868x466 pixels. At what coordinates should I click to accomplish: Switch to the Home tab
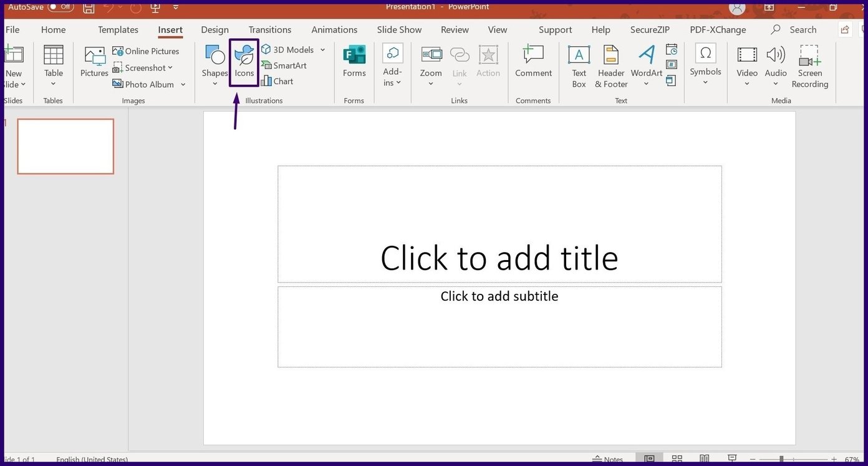pos(53,29)
